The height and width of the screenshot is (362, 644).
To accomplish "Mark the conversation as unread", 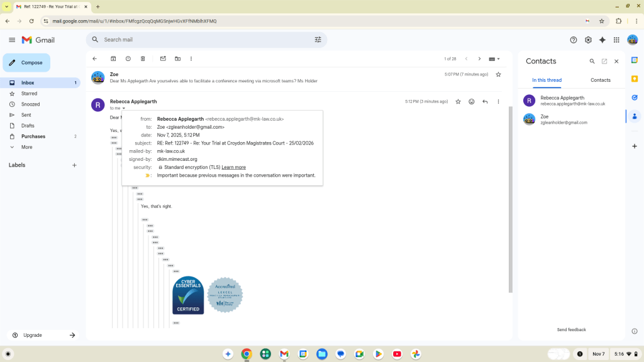I will pyautogui.click(x=163, y=58).
